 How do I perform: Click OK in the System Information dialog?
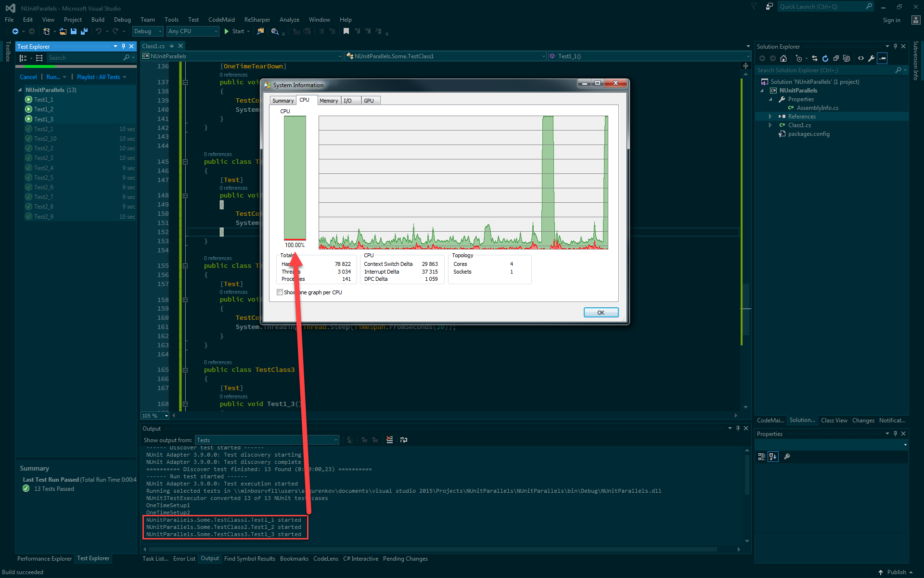[601, 313]
